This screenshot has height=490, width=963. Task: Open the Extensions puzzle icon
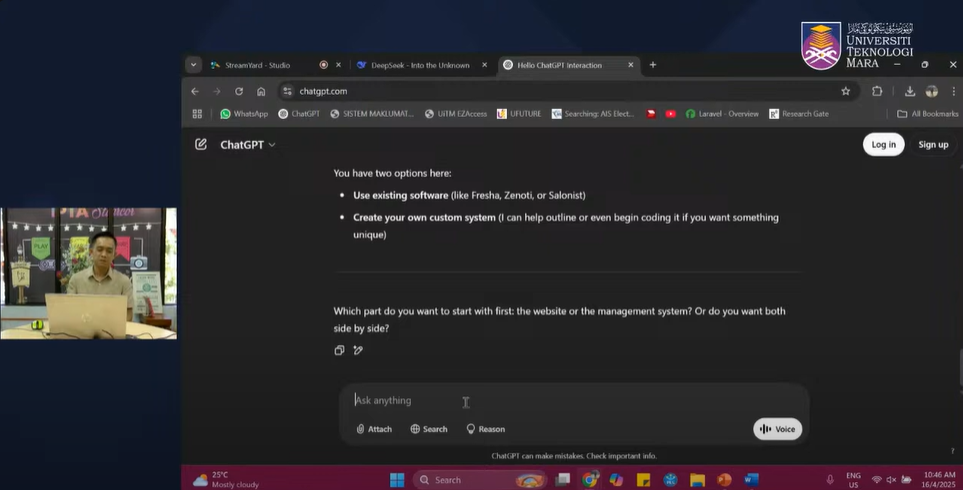click(x=877, y=91)
